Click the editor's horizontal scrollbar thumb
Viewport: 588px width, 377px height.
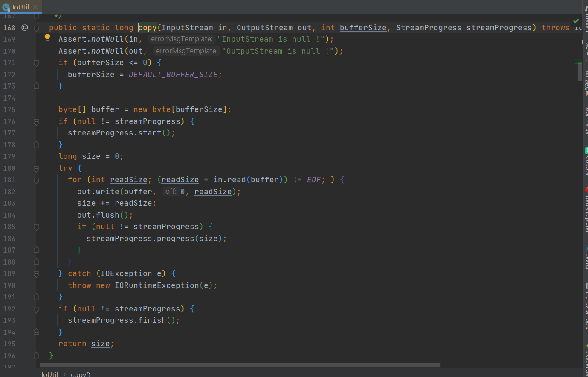tap(240, 365)
